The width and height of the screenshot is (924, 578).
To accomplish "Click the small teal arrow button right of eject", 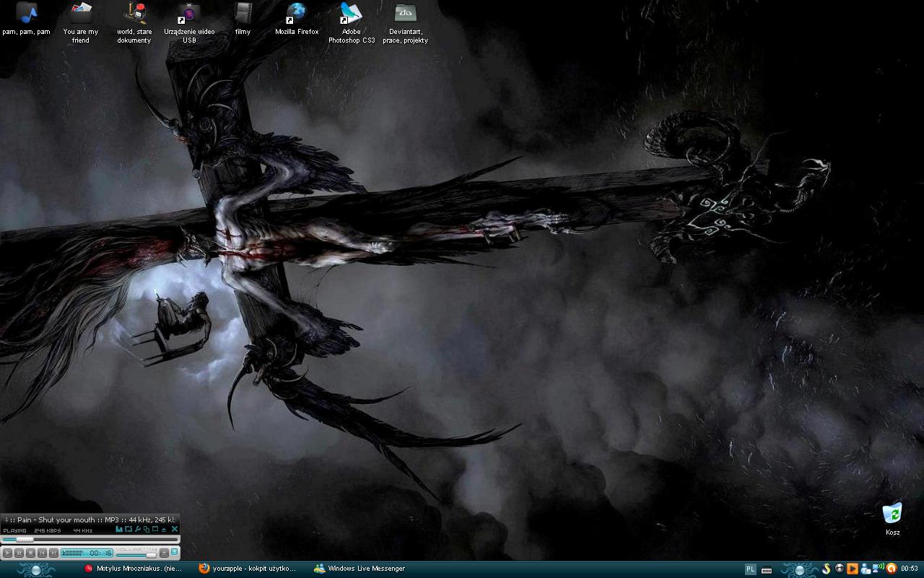I will tap(174, 552).
